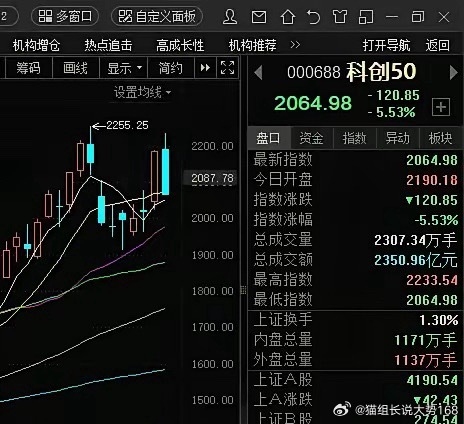Click the 1500.00 price axis label
The image size is (464, 424).
[212, 400]
